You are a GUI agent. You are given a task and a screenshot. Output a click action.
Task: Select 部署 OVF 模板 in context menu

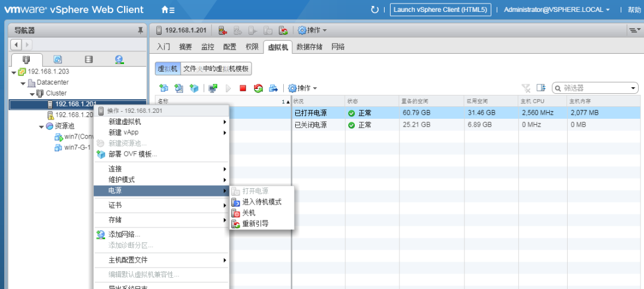(x=162, y=154)
